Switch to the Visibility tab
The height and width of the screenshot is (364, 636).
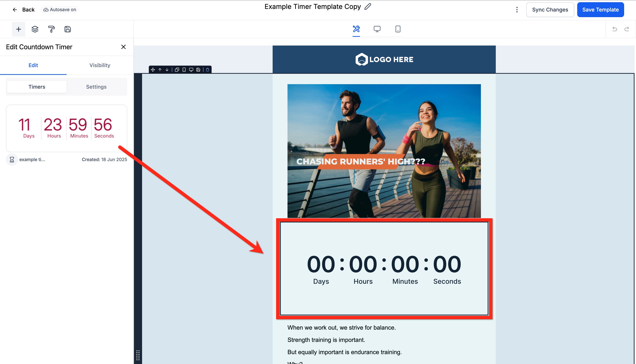[99, 65]
